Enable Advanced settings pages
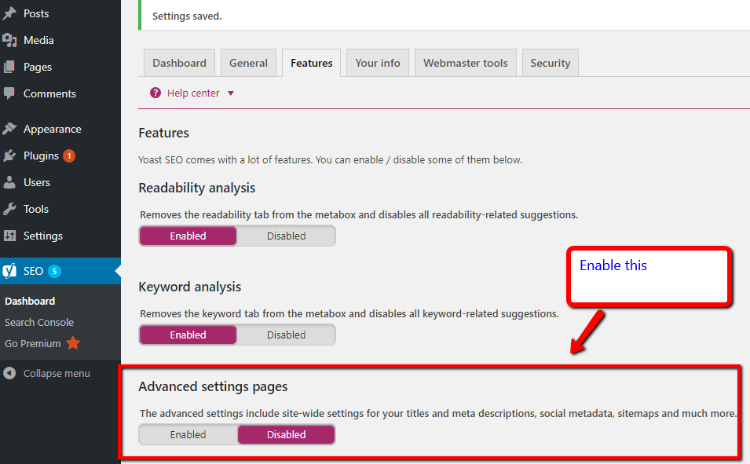This screenshot has width=750, height=464. pyautogui.click(x=188, y=434)
